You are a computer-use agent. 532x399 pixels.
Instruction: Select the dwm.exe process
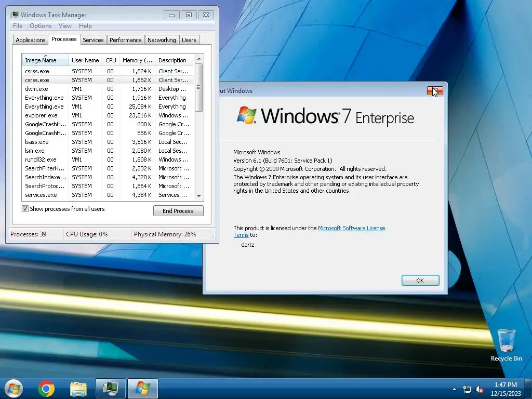[108, 89]
